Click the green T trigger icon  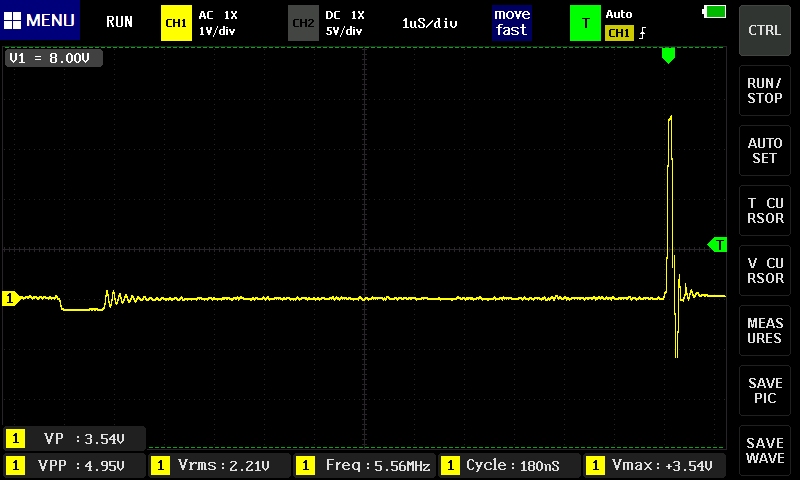pos(584,22)
